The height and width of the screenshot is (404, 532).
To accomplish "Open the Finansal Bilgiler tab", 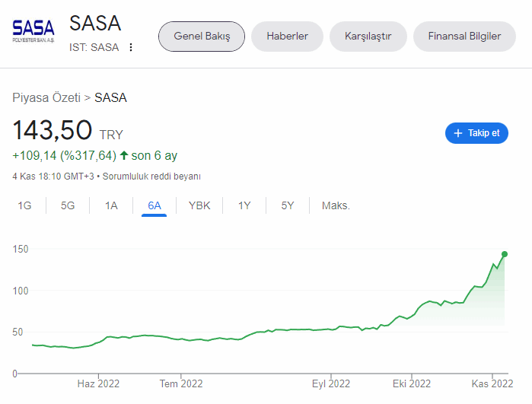I will pos(464,37).
